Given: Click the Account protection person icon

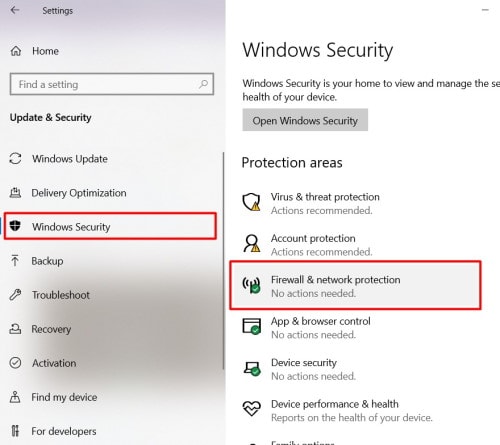Looking at the screenshot, I should pos(251,243).
